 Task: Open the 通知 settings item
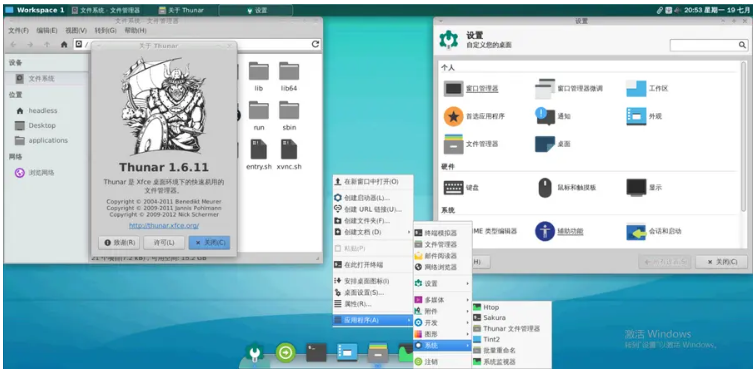553,116
